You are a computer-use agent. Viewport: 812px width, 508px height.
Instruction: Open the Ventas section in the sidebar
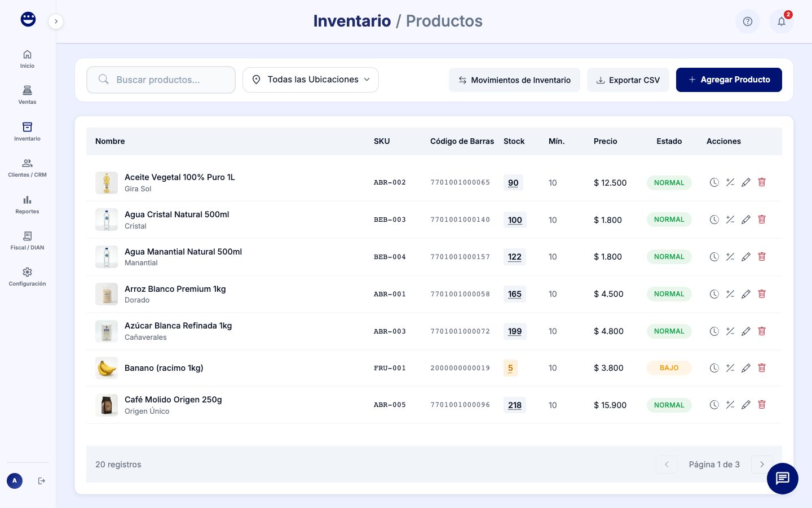click(27, 95)
